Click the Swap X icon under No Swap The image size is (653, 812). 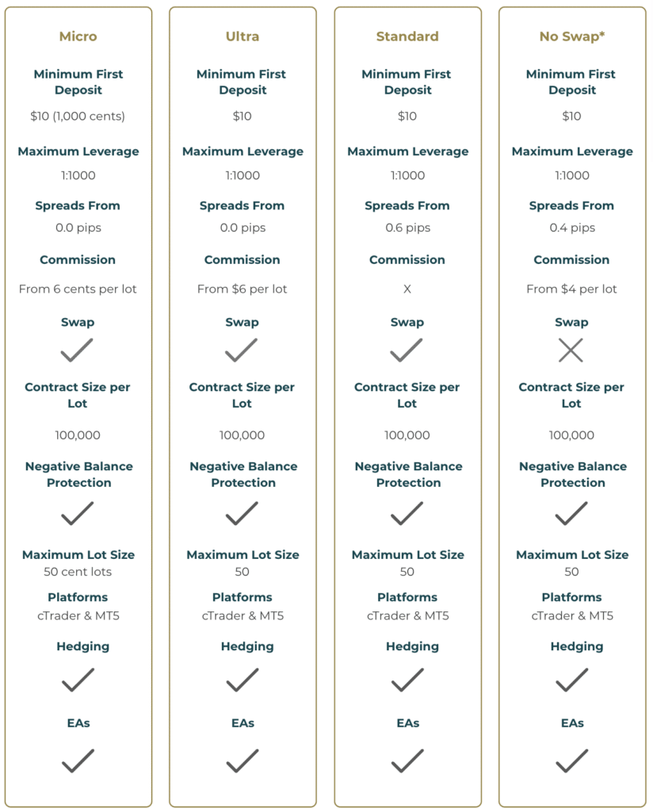tap(571, 350)
